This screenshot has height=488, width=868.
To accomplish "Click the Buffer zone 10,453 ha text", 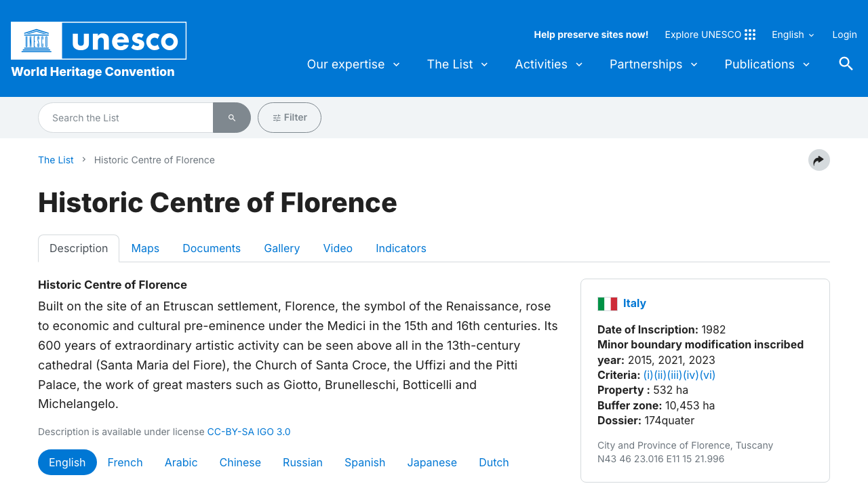I will click(656, 405).
